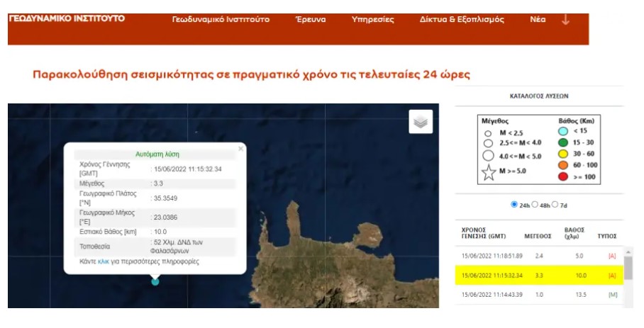Image resolution: width=644 pixels, height=328 pixels.
Task: Click the [A] type in highlighted row
Action: [x=612, y=276]
